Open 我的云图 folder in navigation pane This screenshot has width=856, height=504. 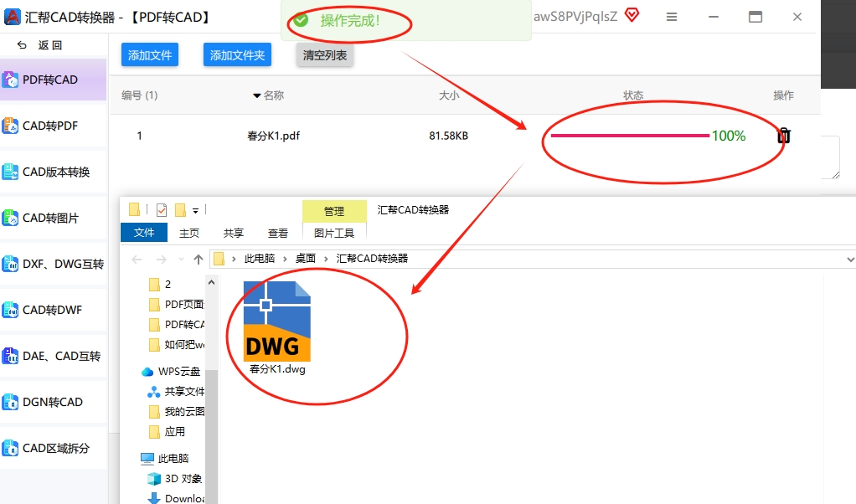click(175, 411)
